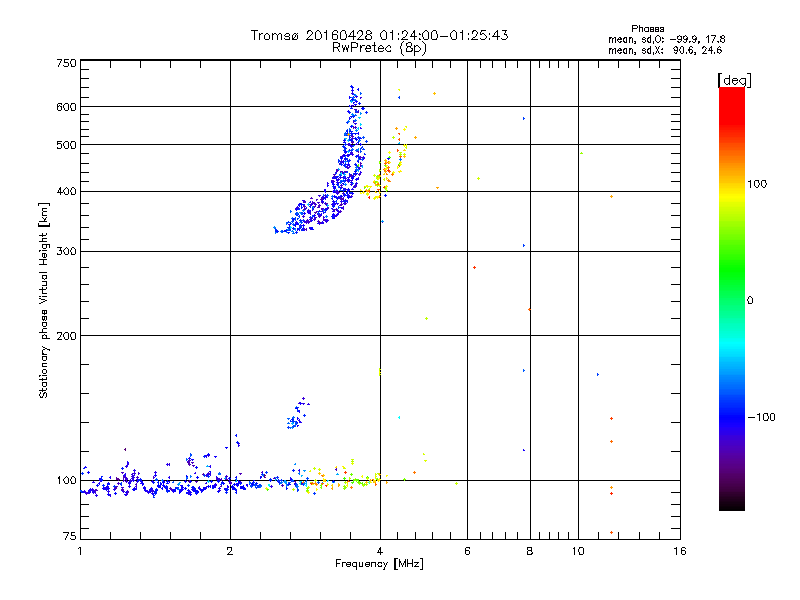Select the 'mean, sd,O: -99.9, 17.8' line
Image resolution: width=800 pixels, height=600 pixels.
click(x=666, y=39)
